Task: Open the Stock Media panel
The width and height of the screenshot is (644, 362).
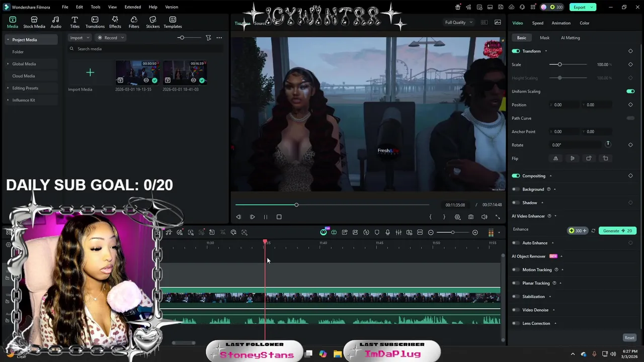Action: click(x=34, y=22)
